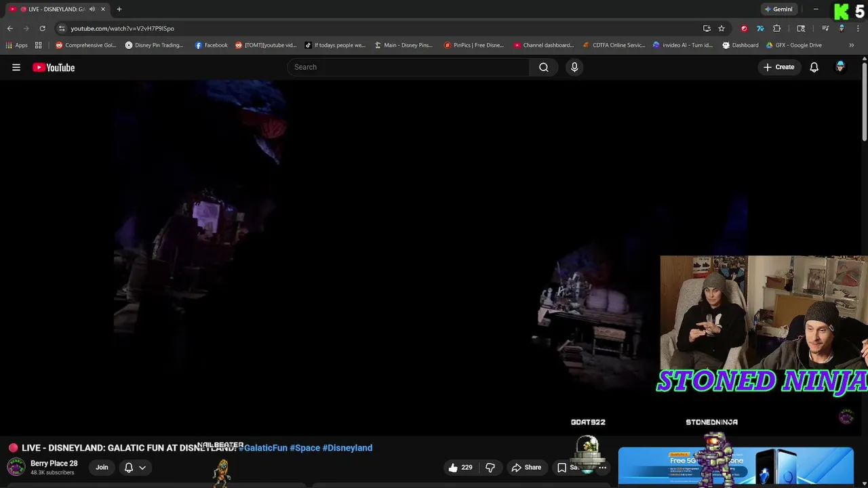The height and width of the screenshot is (488, 868).
Task: Open invideo AI bookmark
Action: pos(683,45)
